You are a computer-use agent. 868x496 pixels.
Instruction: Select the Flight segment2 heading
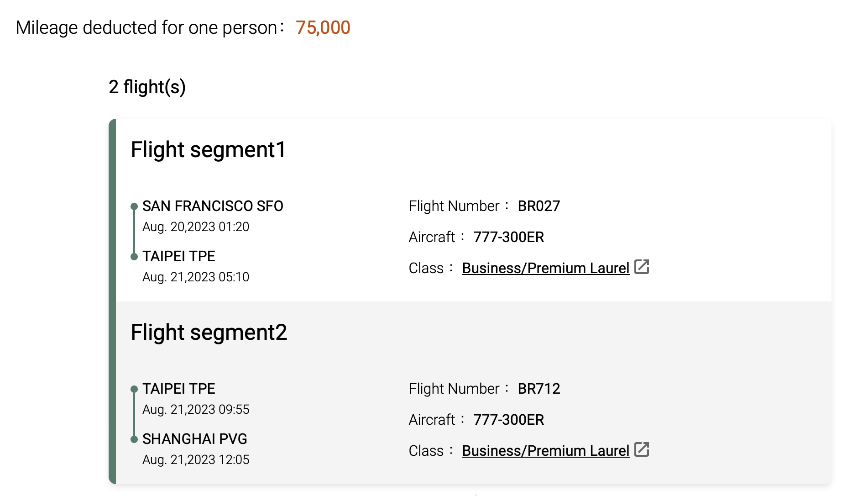(209, 332)
